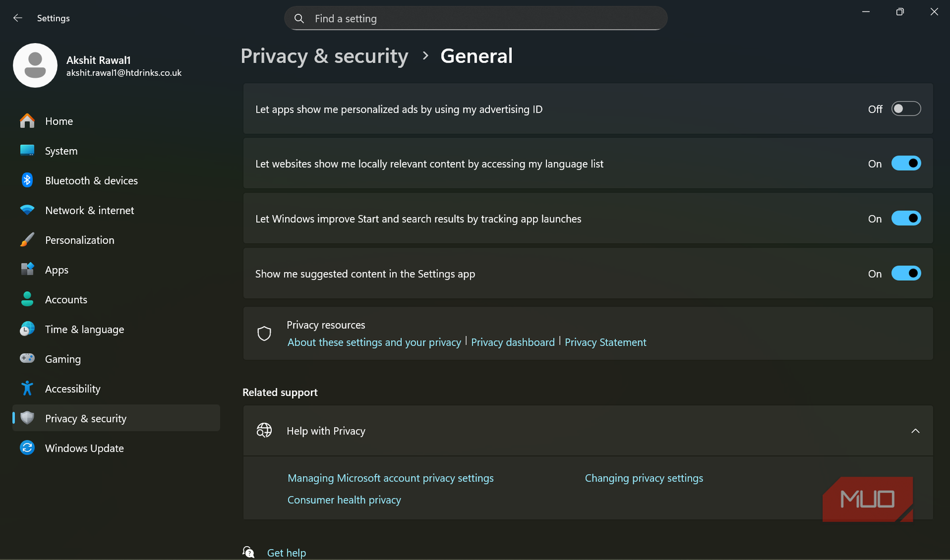The image size is (950, 560).
Task: Click the Akshit Rawal1 account profile
Action: point(98,65)
